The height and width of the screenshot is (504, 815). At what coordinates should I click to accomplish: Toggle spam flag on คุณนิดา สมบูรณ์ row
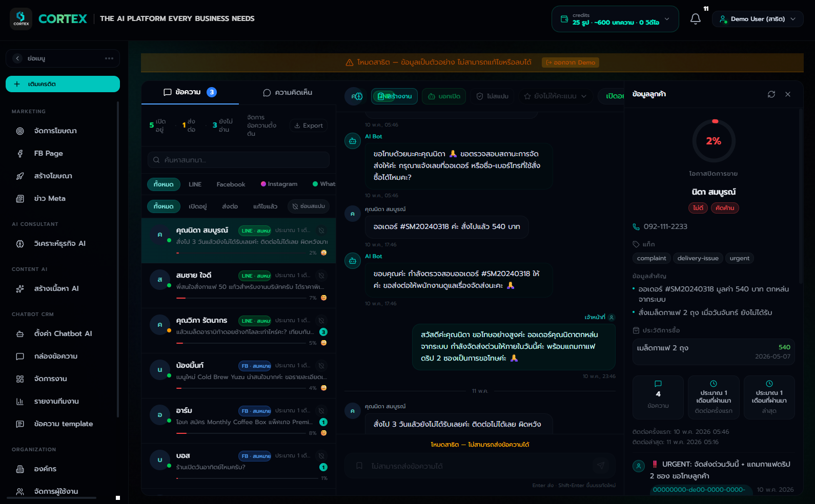tap(321, 230)
